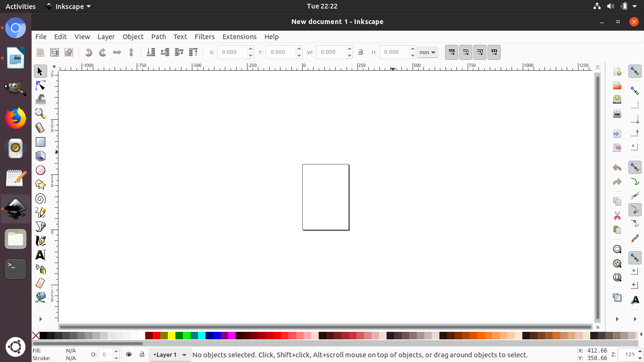Open the Extensions menu
This screenshot has height=362, width=644.
239,36
